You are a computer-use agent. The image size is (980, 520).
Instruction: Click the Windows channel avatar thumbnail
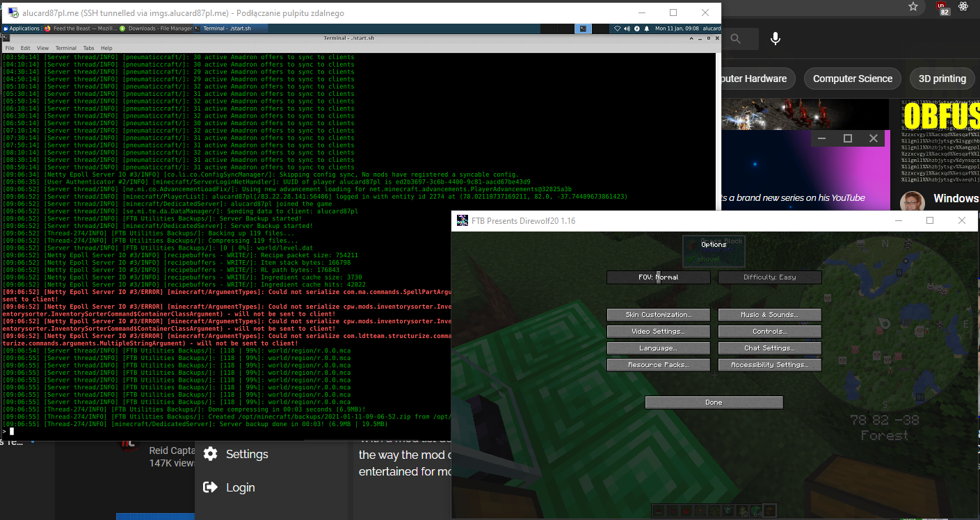912,202
